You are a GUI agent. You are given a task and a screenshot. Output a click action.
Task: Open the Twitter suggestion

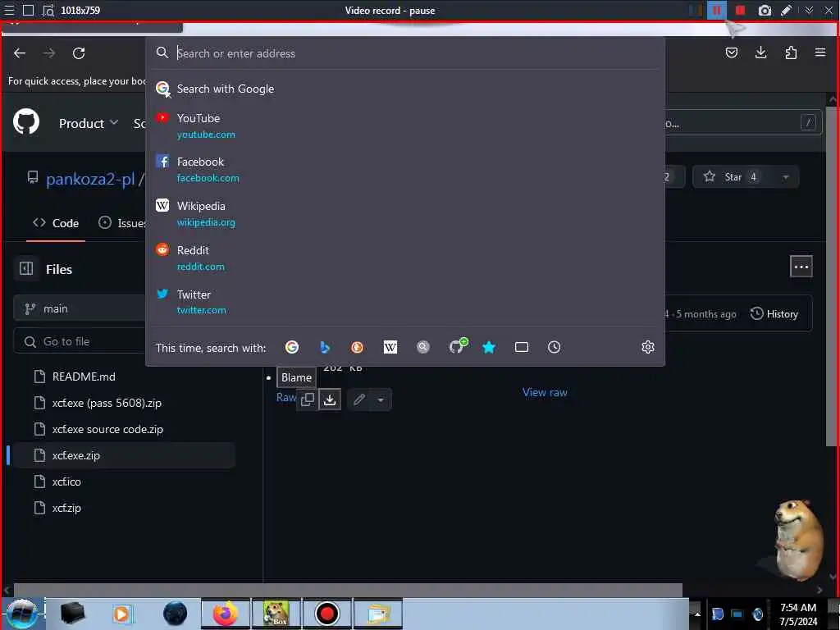click(405, 302)
